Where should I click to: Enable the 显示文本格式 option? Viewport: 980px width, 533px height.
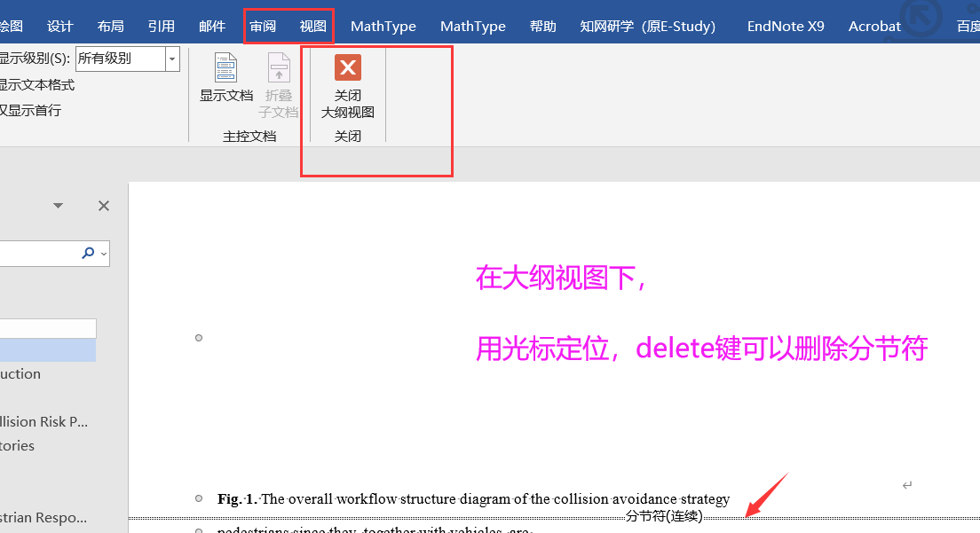[34, 84]
